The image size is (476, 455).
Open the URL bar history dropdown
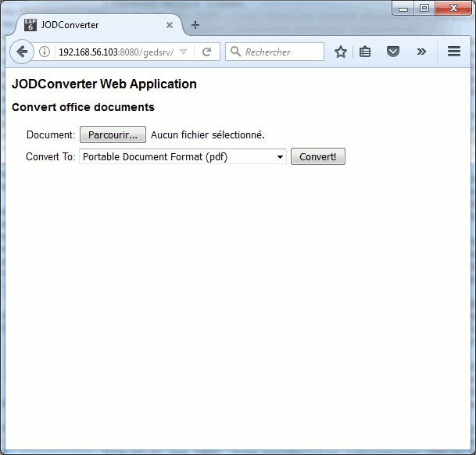[x=184, y=52]
